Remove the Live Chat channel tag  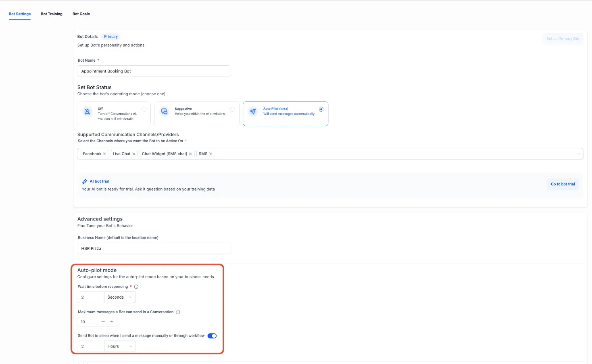tap(133, 154)
